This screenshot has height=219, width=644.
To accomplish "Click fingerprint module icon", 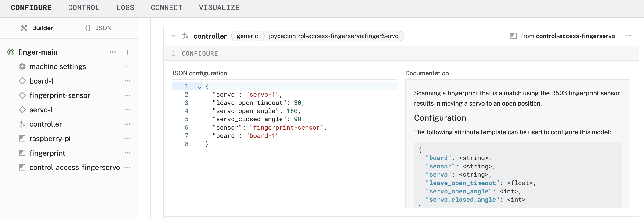I will click(22, 153).
